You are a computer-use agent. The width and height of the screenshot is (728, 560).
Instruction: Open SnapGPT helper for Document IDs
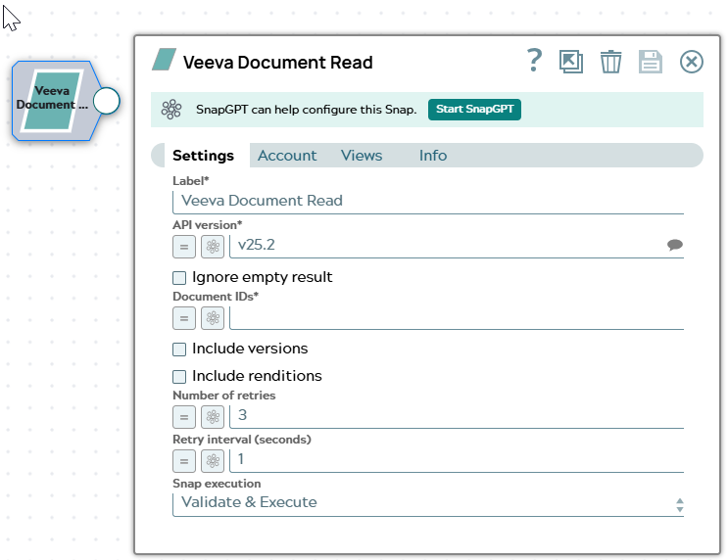(x=213, y=318)
